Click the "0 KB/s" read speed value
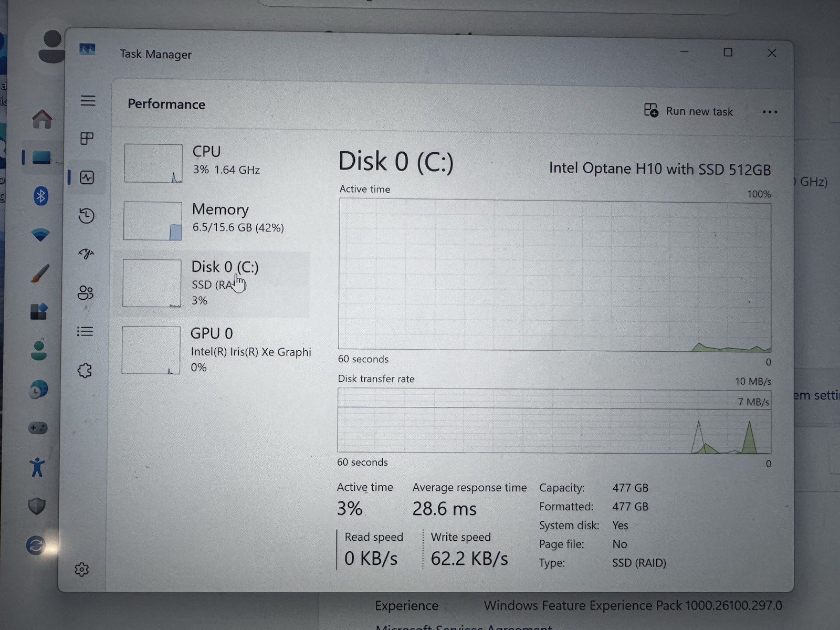Image resolution: width=840 pixels, height=630 pixels. [x=371, y=559]
